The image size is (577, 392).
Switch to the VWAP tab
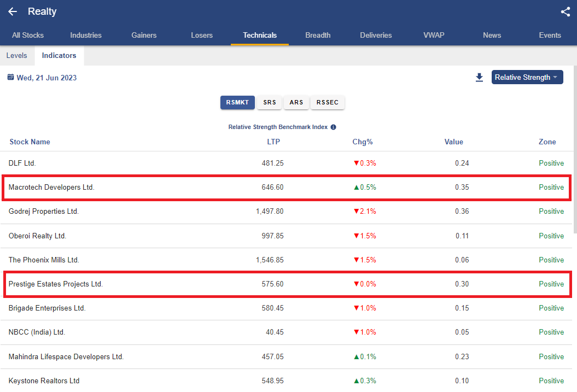(x=434, y=36)
